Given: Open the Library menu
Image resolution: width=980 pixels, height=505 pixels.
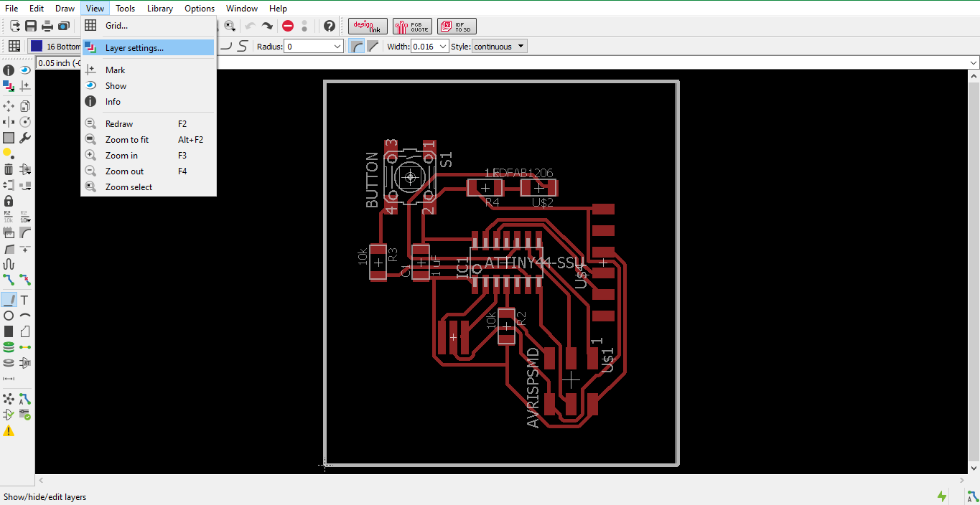Looking at the screenshot, I should (x=159, y=9).
